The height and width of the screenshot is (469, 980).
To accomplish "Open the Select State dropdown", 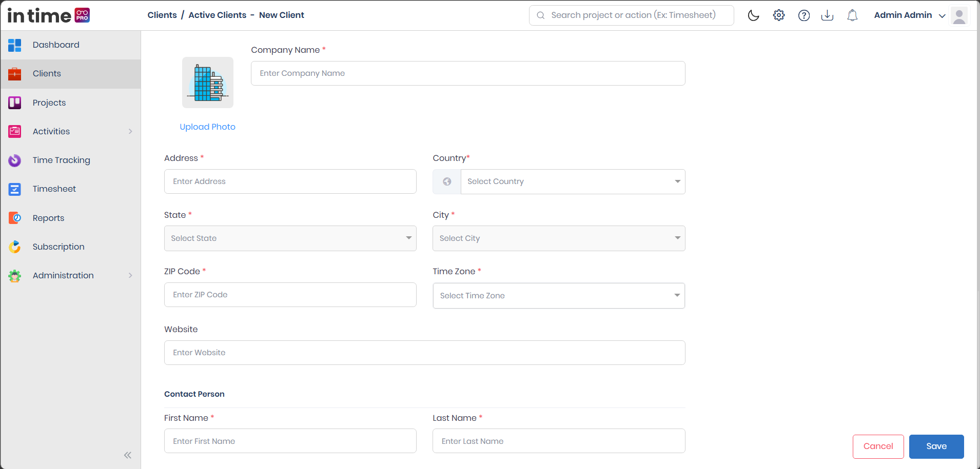I will pos(290,238).
